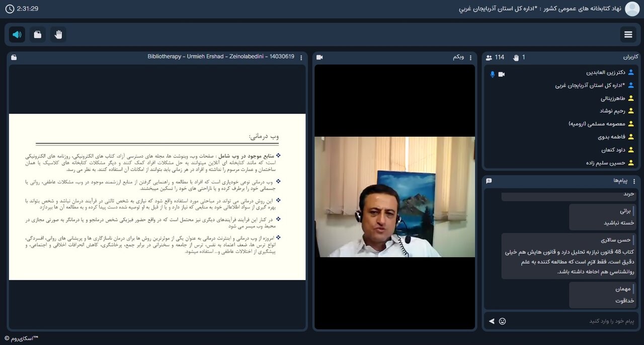Screen dimensions: 644x345
Task: Open the emoji picker in chat
Action: coord(502,321)
